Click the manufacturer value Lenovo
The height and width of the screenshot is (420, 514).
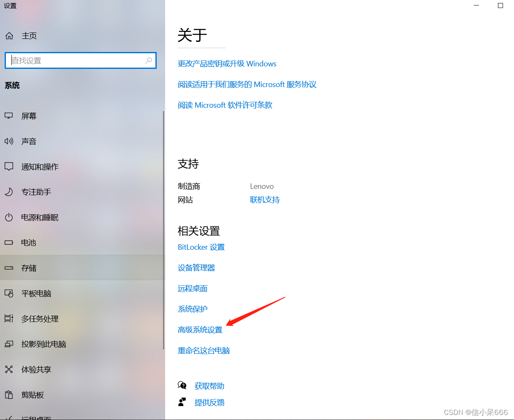262,186
